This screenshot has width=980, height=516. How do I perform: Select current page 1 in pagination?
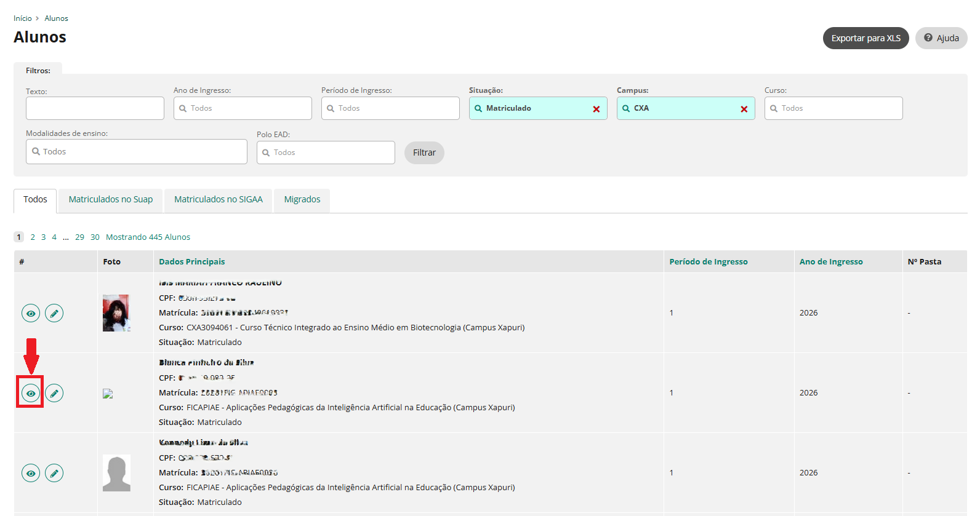point(18,237)
